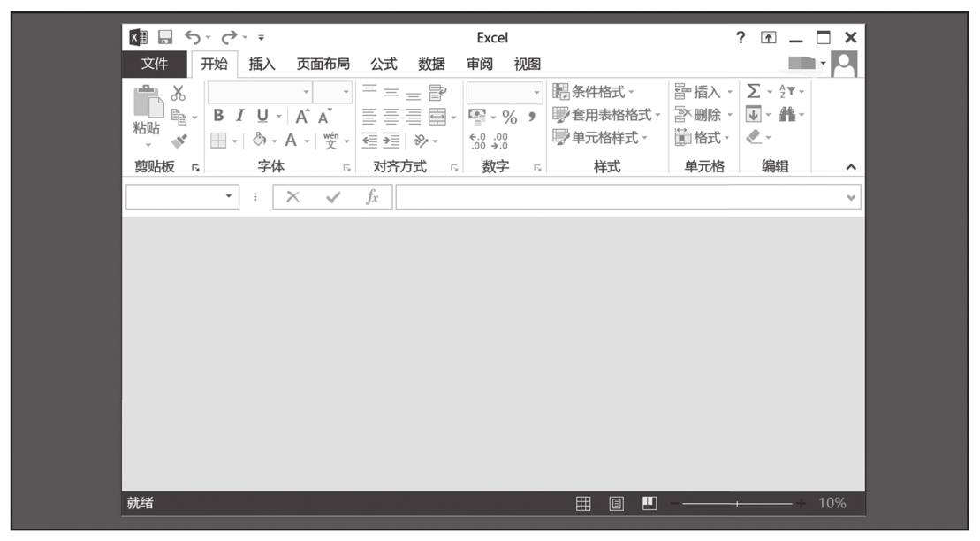Viewport: 980px width, 541px height.
Task: Switch to the Formulas (公式) tab
Action: click(x=384, y=64)
